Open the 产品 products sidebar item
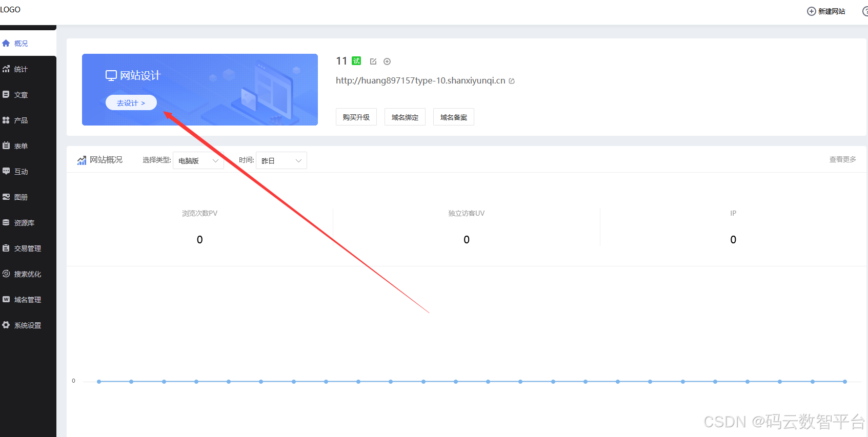 point(27,120)
